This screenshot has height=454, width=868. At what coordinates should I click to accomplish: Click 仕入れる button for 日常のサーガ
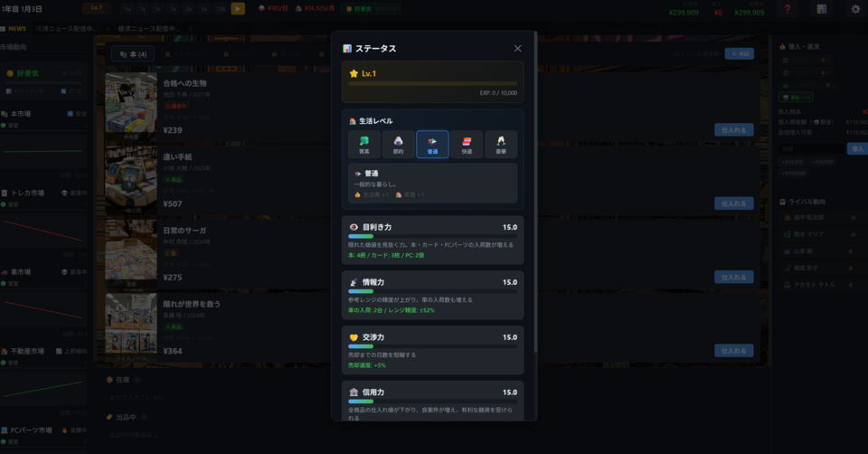click(733, 277)
